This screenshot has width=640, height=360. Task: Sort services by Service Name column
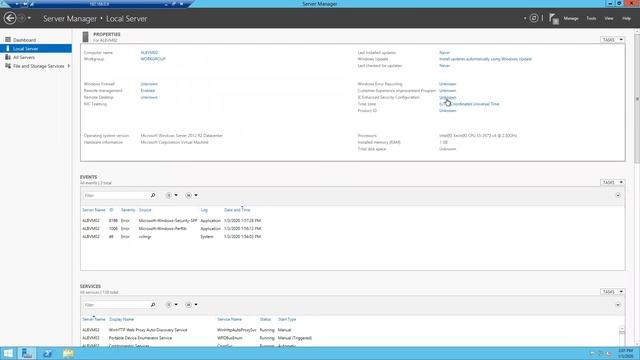tap(229, 319)
